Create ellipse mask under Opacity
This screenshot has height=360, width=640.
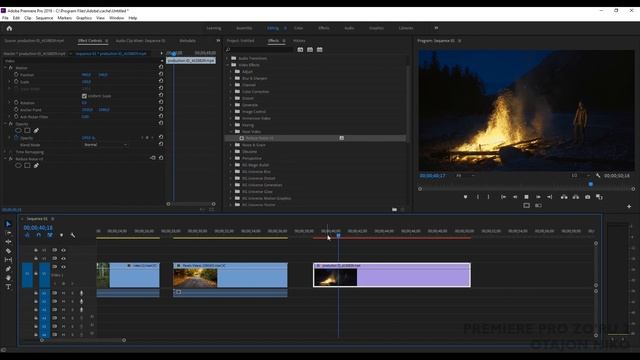pos(18,131)
